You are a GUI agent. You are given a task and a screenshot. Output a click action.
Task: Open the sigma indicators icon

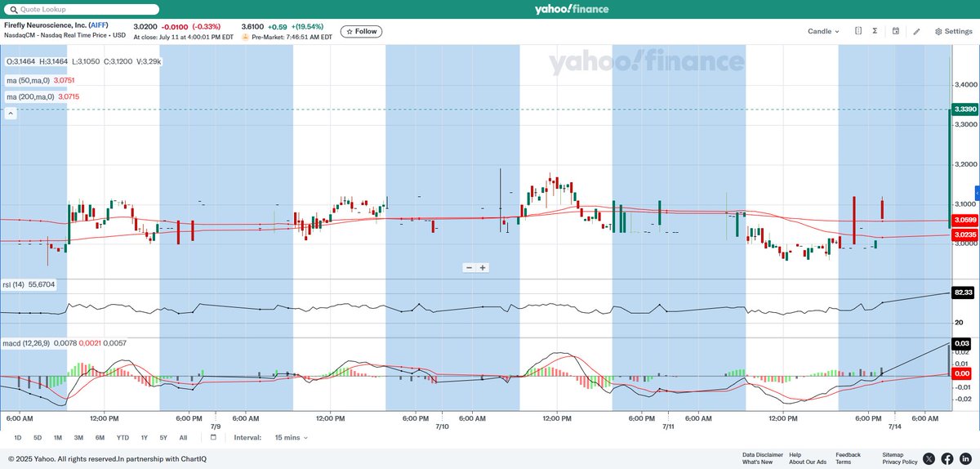[875, 31]
